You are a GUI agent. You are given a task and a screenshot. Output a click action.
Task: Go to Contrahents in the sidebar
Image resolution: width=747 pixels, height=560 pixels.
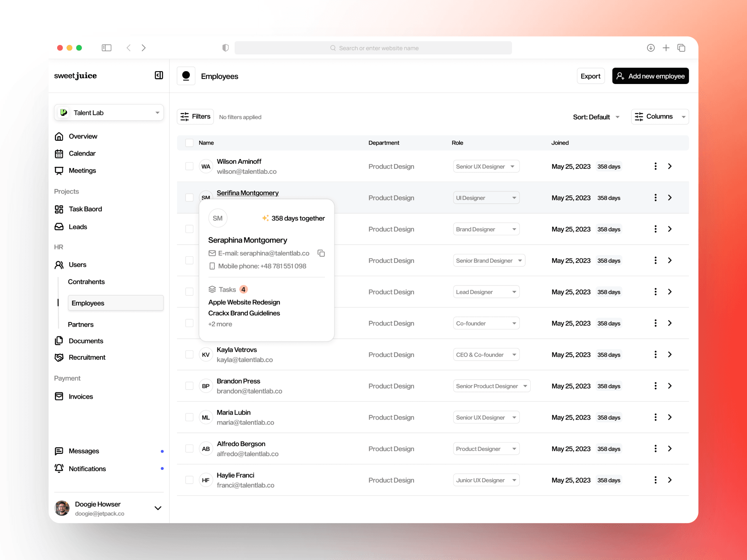click(86, 282)
